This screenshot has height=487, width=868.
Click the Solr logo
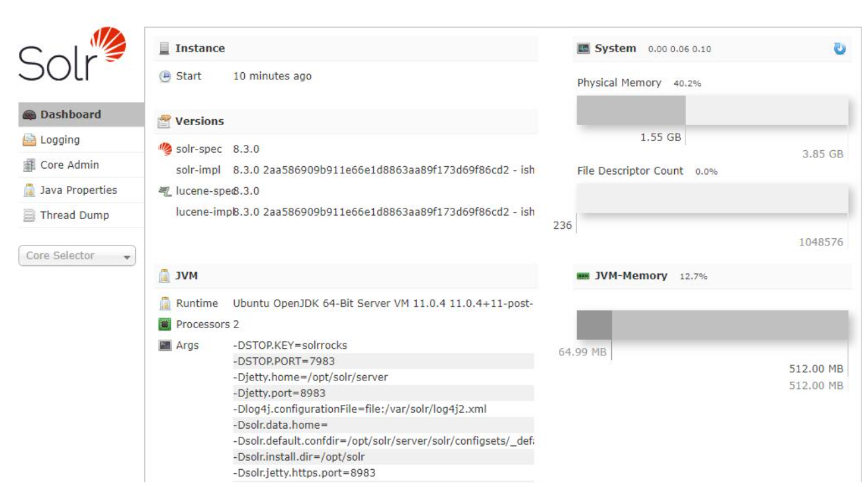(72, 56)
